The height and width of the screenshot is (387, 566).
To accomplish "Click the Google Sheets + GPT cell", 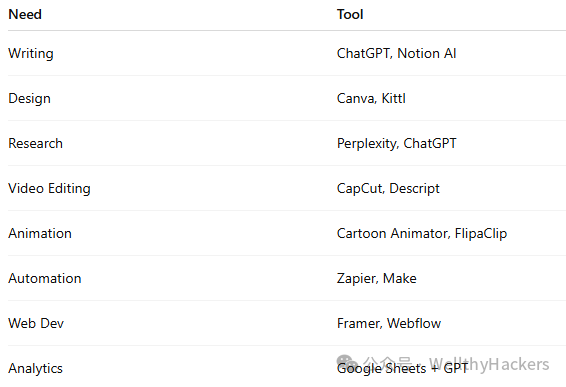I will [x=402, y=369].
